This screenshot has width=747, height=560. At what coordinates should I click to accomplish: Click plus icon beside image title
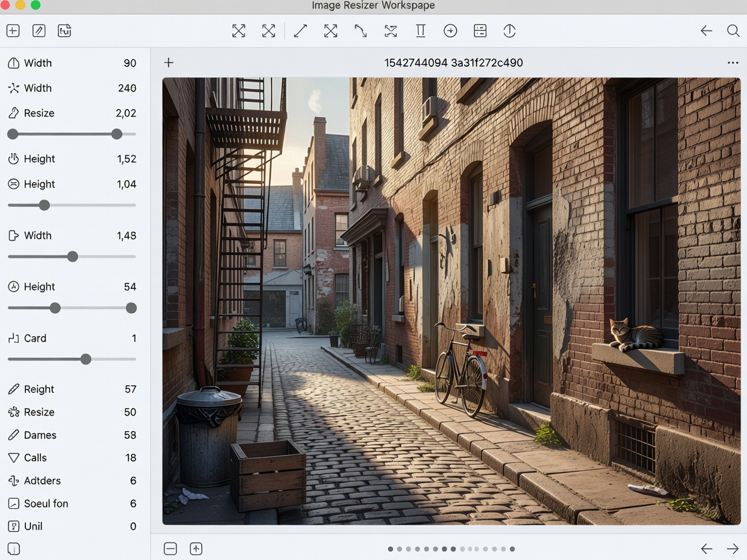(x=169, y=62)
